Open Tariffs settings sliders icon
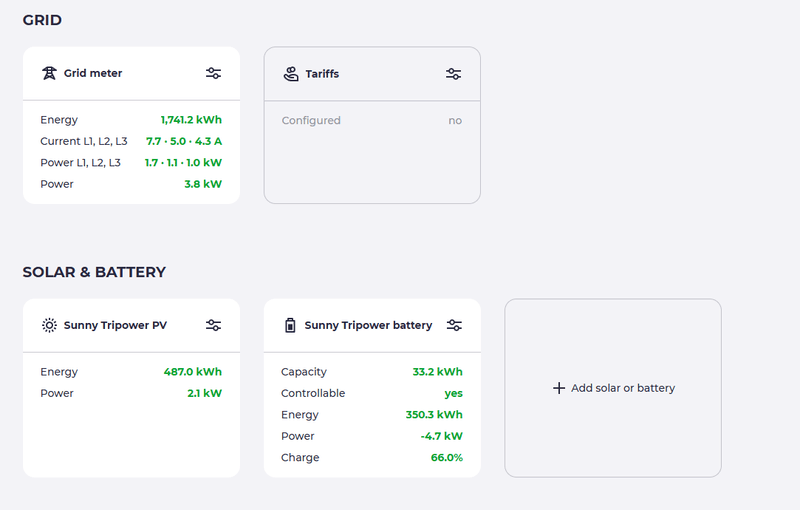800x510 pixels. (454, 73)
